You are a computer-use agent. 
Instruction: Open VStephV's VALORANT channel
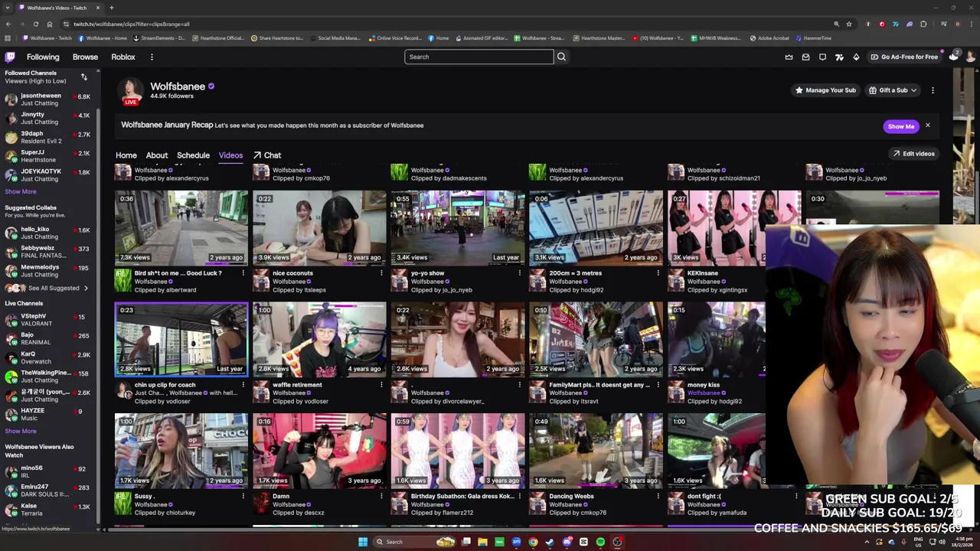click(47, 319)
